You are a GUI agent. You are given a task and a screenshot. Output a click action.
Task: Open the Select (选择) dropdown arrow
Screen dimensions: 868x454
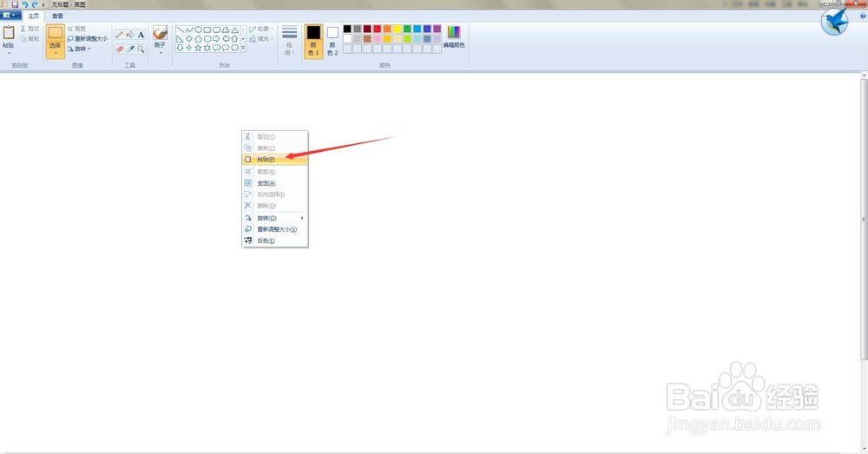(56, 53)
